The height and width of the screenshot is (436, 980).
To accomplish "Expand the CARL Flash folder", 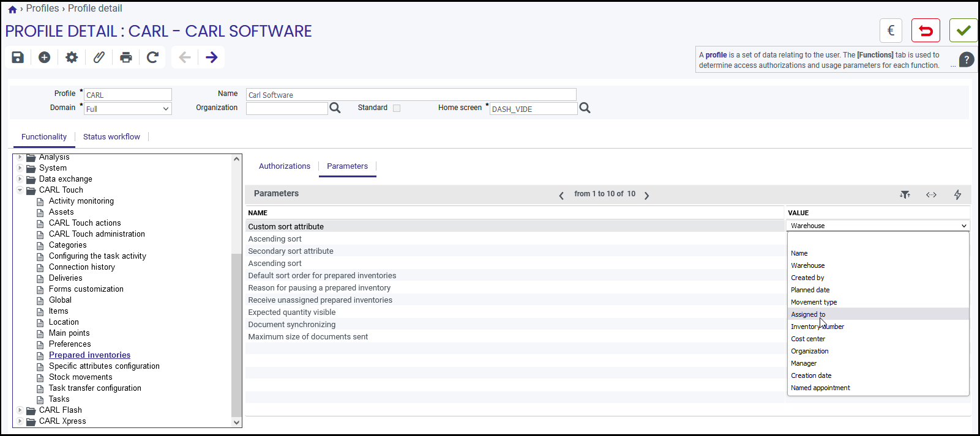I will (x=20, y=410).
